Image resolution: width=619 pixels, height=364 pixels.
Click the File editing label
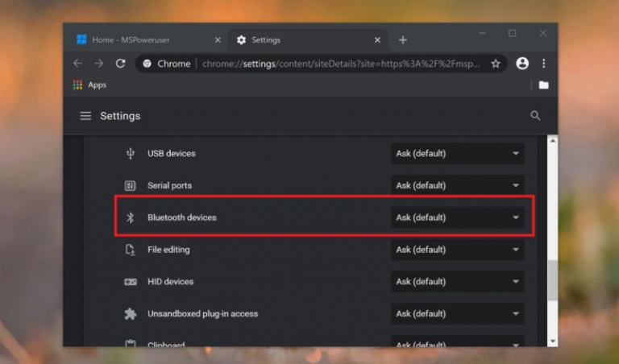tap(168, 250)
